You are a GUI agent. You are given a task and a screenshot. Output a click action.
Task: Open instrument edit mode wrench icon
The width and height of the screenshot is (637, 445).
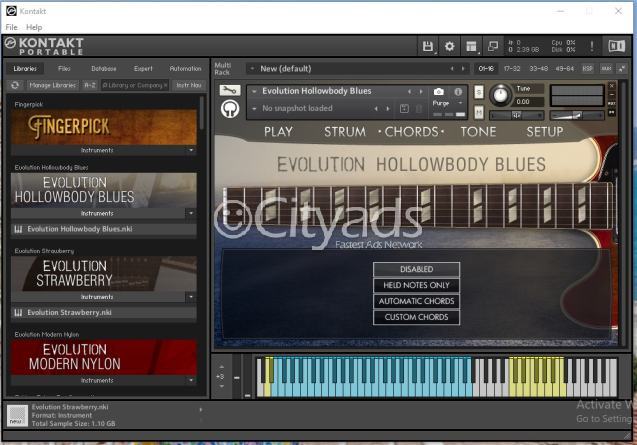click(x=230, y=90)
